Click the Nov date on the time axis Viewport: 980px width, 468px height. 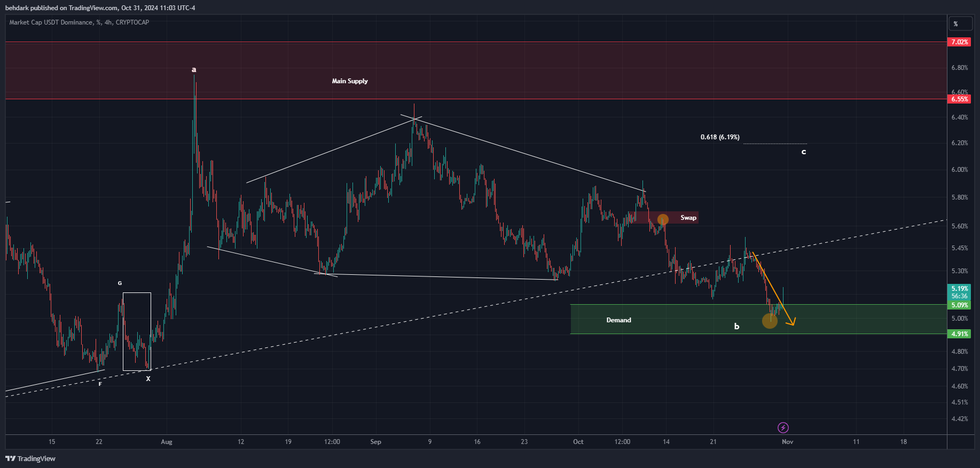point(787,442)
